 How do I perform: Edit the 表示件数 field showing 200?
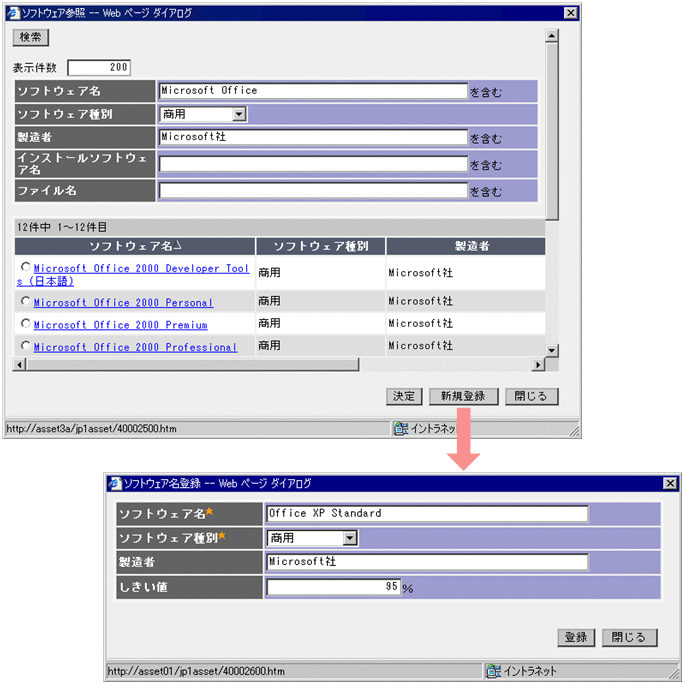(99, 67)
